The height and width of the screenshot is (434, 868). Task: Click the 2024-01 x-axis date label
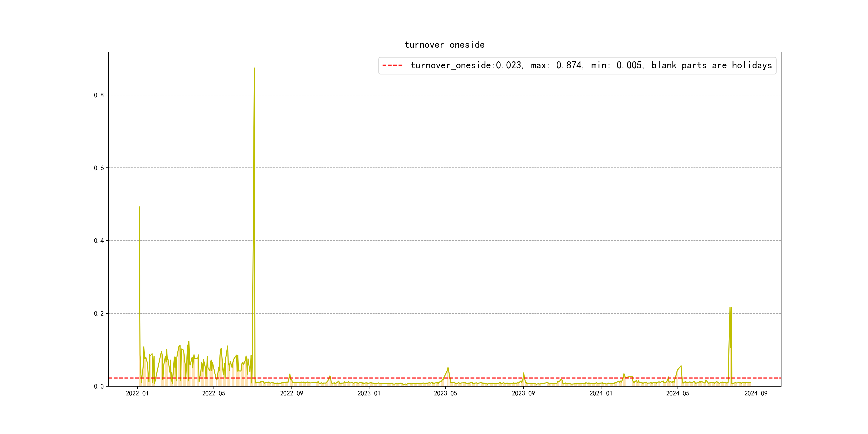click(601, 394)
